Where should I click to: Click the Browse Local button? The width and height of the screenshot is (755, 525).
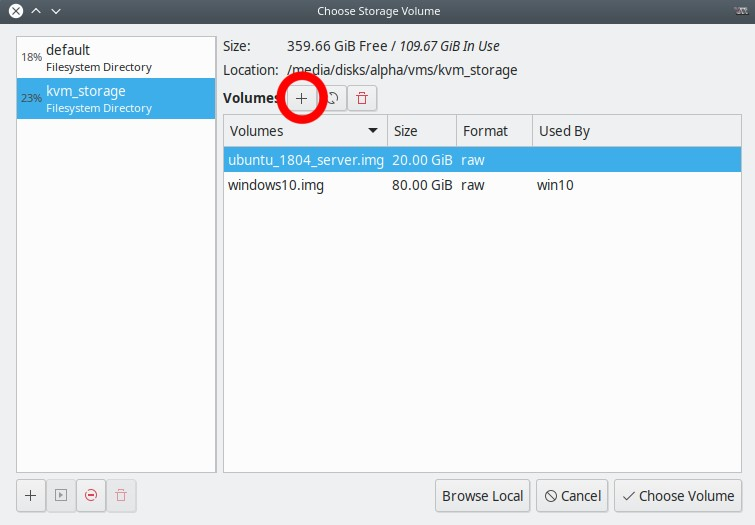482,496
